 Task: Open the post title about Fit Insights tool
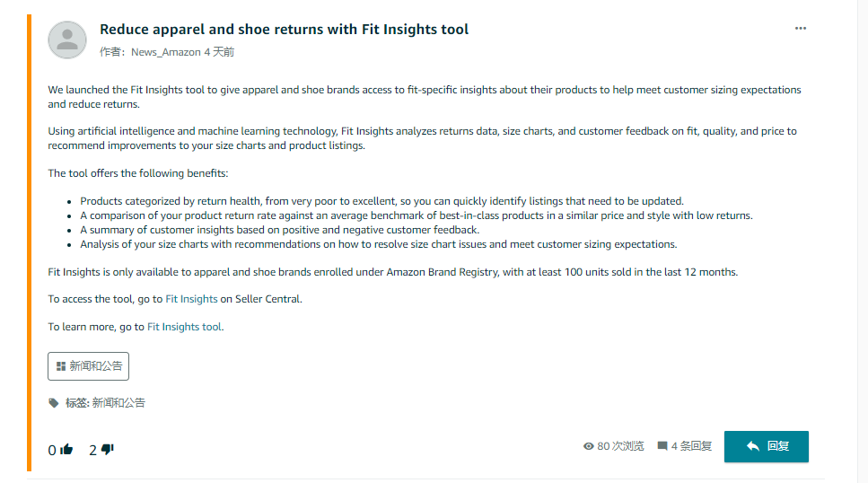tap(284, 29)
